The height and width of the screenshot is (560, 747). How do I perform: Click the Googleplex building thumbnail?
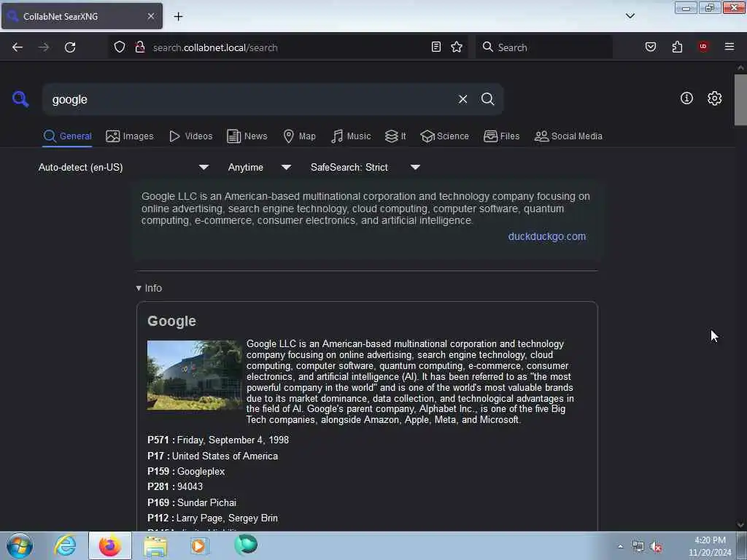coord(194,375)
